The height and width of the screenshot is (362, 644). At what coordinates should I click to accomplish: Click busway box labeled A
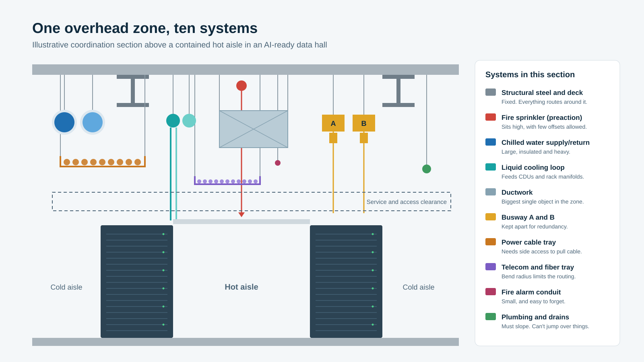[x=333, y=123]
